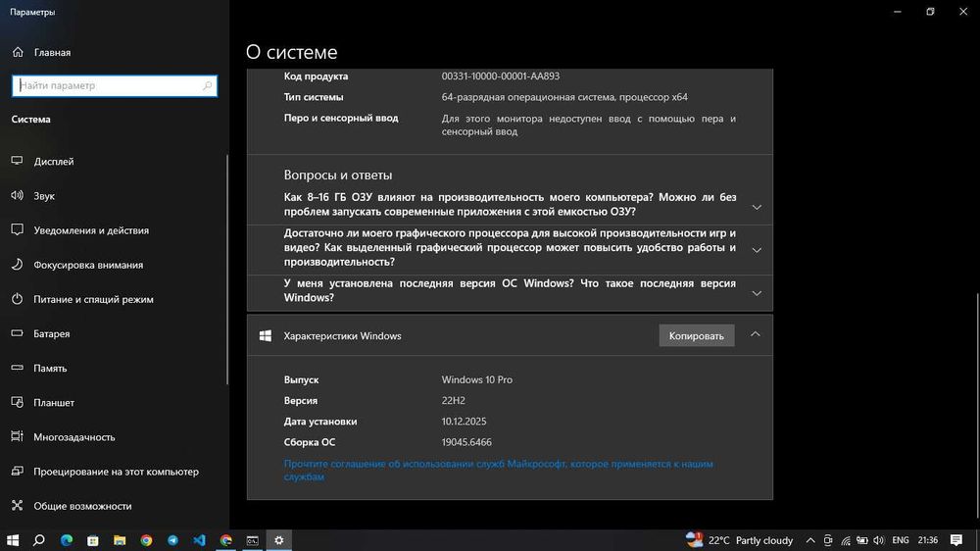Viewport: 980px width, 551px height.
Task: Click the battery status tray icon
Action: pyautogui.click(x=861, y=540)
